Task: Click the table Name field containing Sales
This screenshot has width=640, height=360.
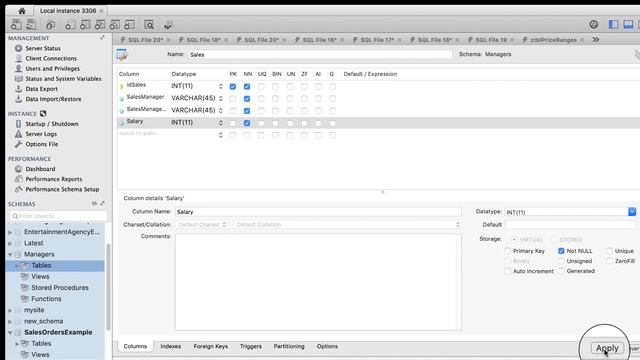Action: [320, 54]
